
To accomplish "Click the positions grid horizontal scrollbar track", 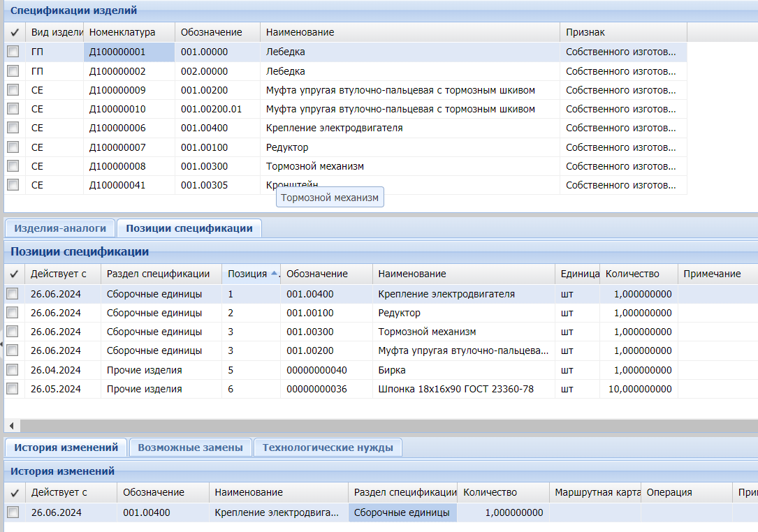I will click(384, 425).
